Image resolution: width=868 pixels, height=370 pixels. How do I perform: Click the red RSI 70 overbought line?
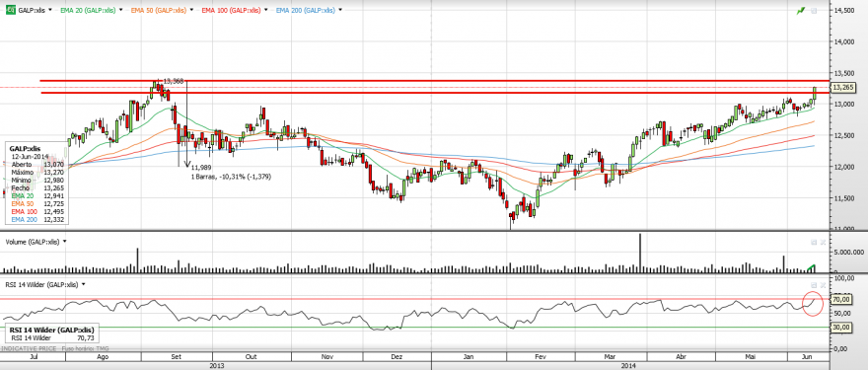pos(414,299)
